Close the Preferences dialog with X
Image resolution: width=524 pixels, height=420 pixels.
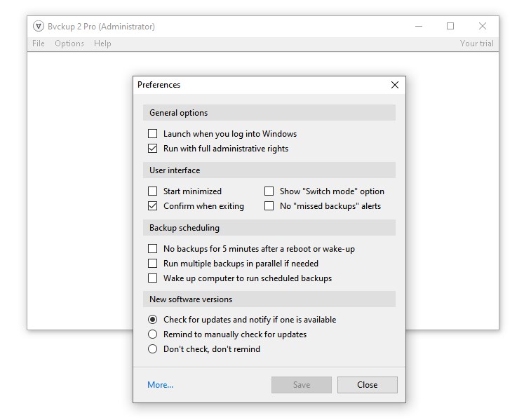click(x=394, y=85)
